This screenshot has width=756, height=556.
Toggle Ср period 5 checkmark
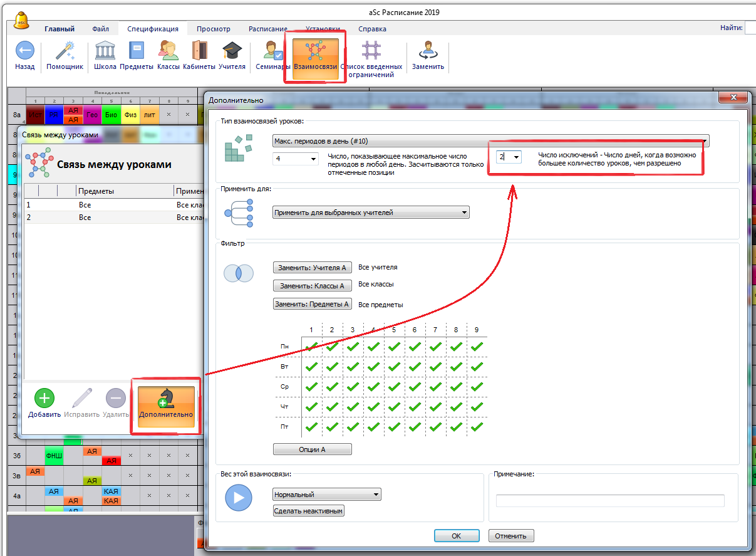(394, 386)
